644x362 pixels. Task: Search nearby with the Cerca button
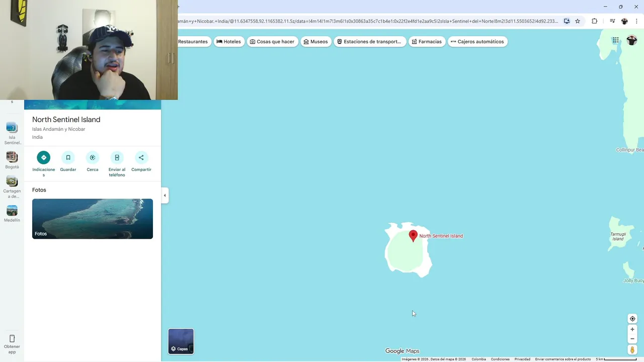[x=93, y=157]
